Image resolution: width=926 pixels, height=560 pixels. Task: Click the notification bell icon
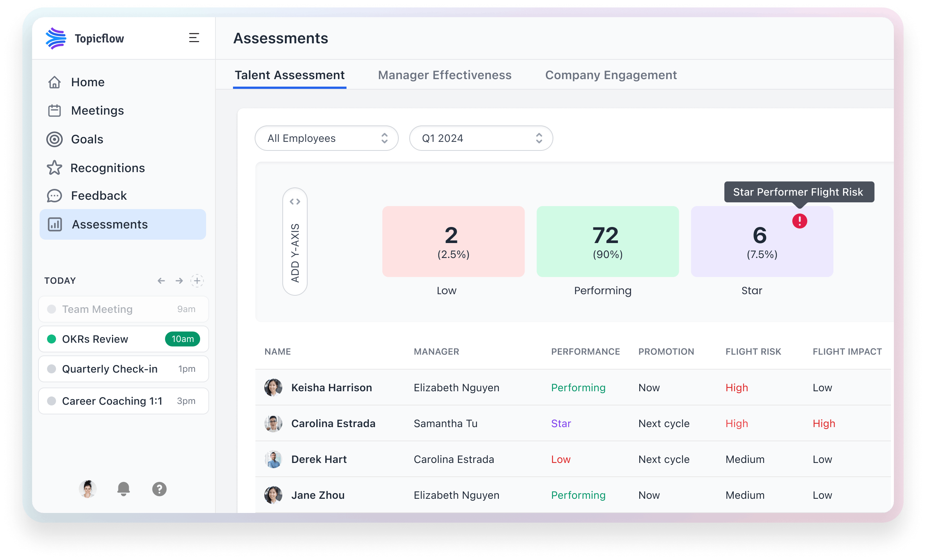click(x=124, y=489)
